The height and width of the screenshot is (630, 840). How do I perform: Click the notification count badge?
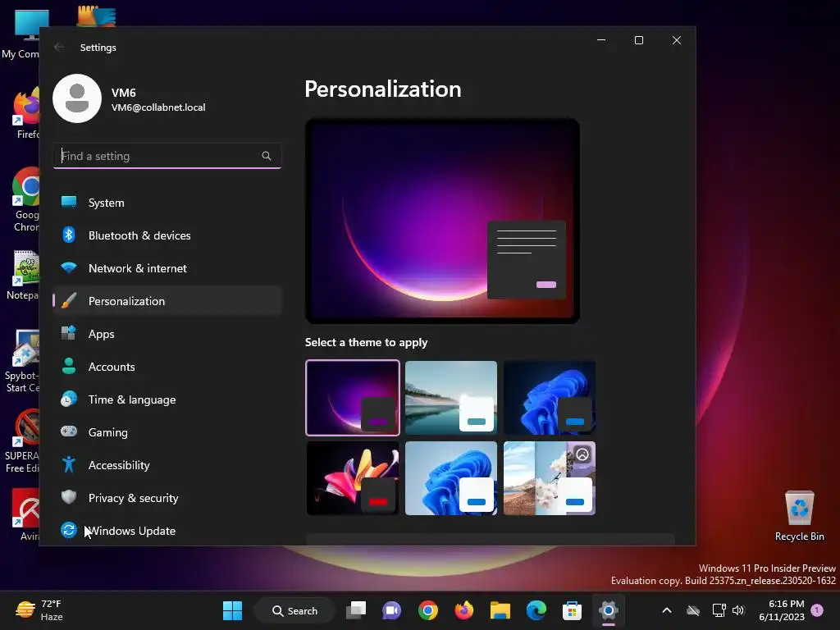tap(817, 609)
